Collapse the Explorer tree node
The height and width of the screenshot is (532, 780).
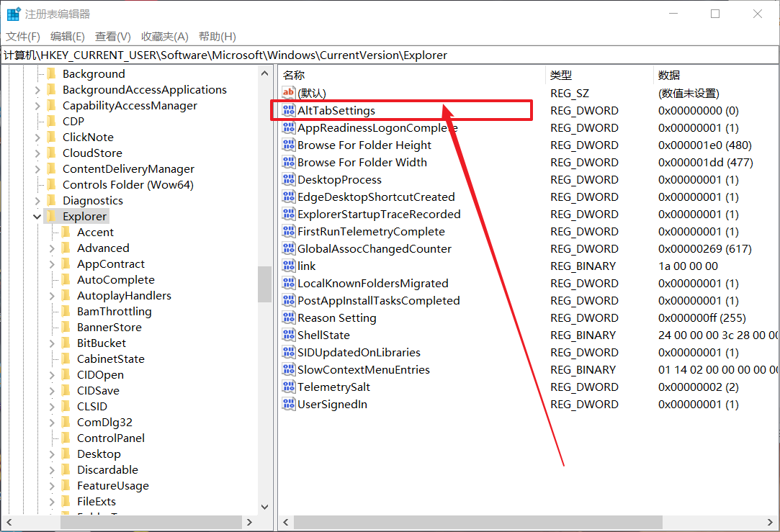pos(37,217)
